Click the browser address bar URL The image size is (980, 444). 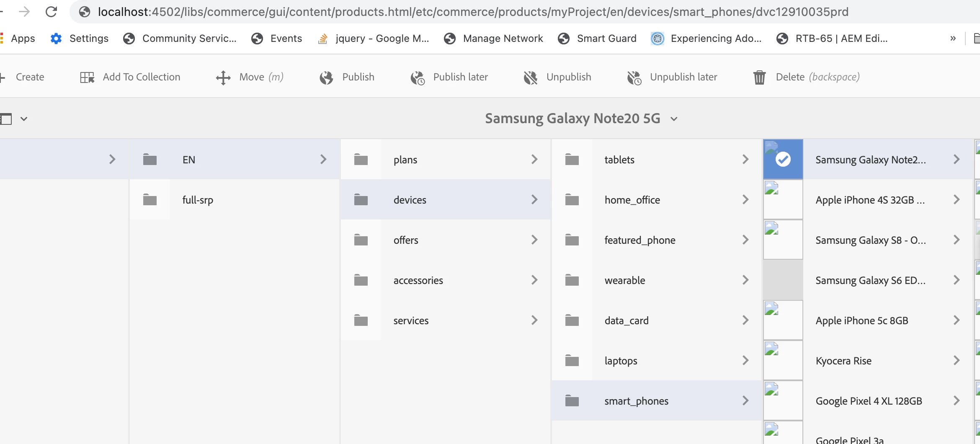473,12
